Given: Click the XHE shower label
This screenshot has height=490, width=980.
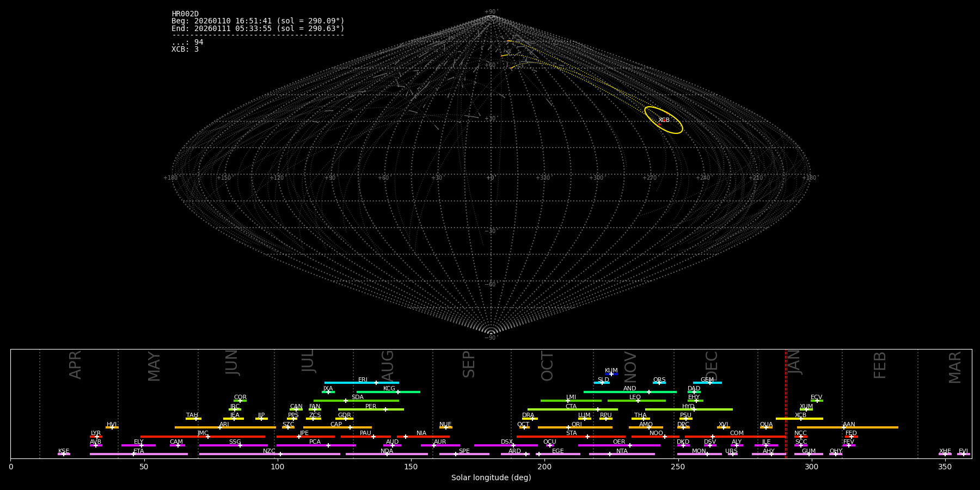Looking at the screenshot, I should point(945,451).
